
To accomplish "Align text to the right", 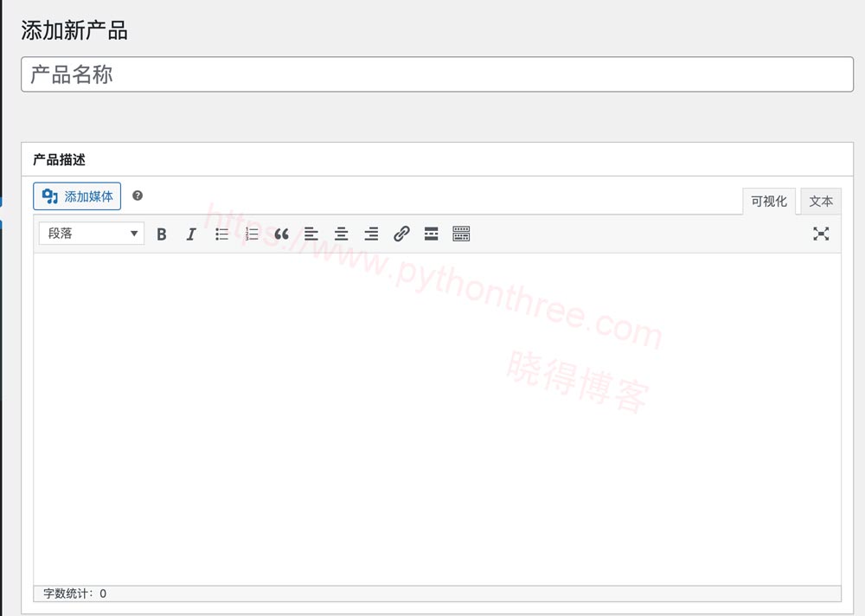I will pos(371,234).
